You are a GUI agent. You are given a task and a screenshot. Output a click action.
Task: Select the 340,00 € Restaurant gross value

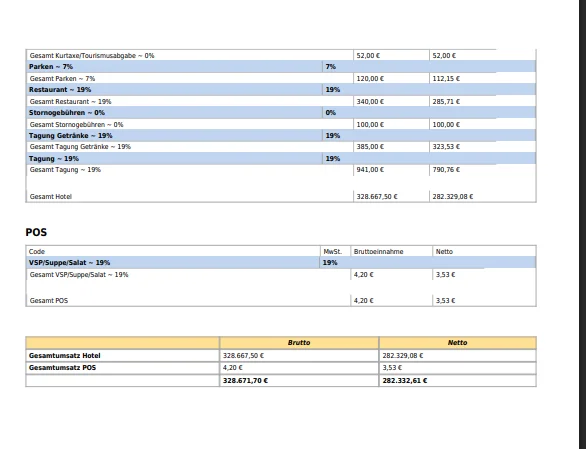click(x=370, y=101)
